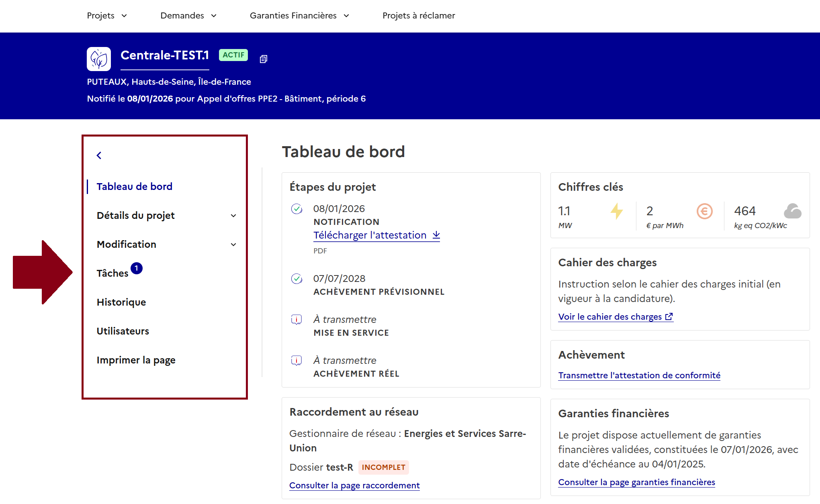This screenshot has width=820, height=504.
Task: Click the back chevron in the sidebar
Action: (99, 155)
